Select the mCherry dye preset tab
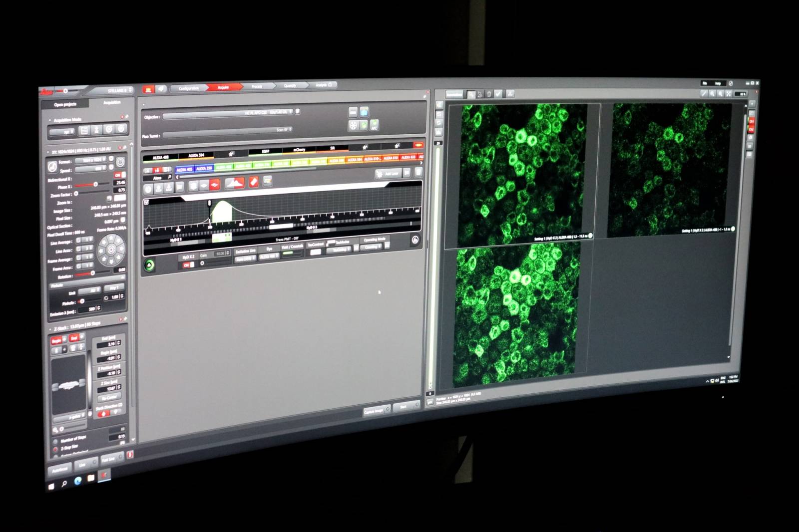 pyautogui.click(x=299, y=149)
